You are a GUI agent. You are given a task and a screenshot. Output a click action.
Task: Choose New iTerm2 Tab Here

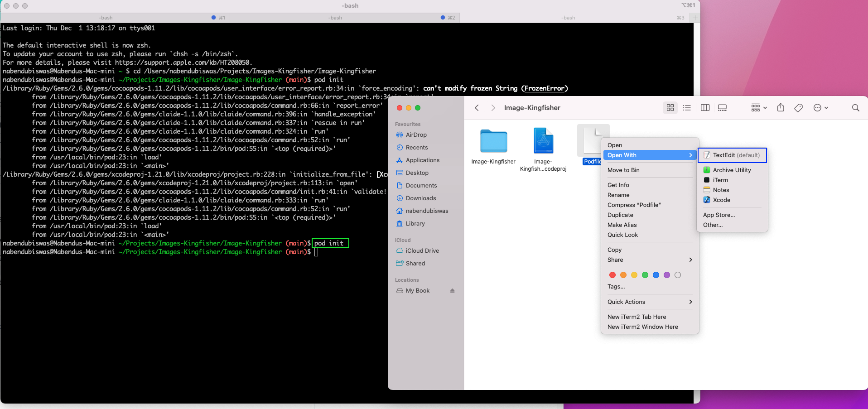(x=649, y=317)
